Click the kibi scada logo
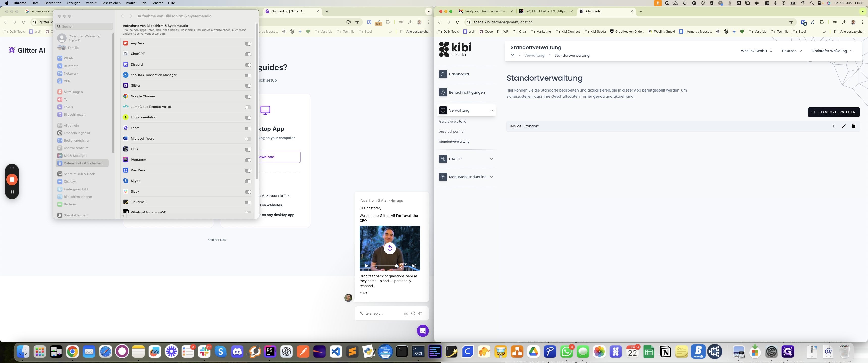 pyautogui.click(x=455, y=49)
